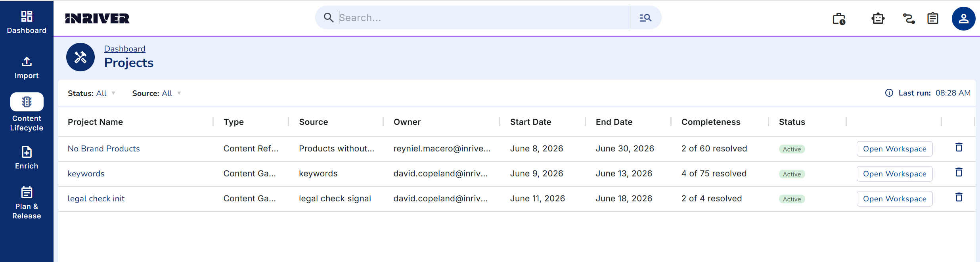
Task: Delete the legal check init project
Action: click(x=959, y=197)
